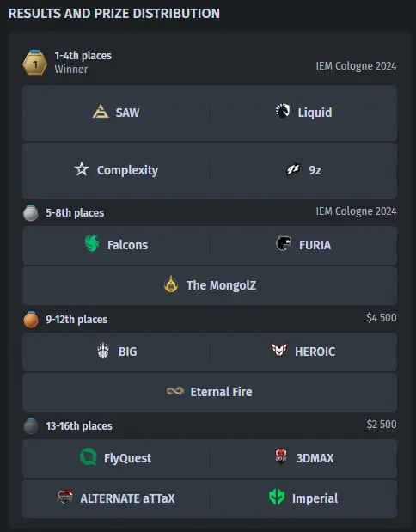Click the bronze 9-12th places medal
416x532 pixels.
pos(31,319)
